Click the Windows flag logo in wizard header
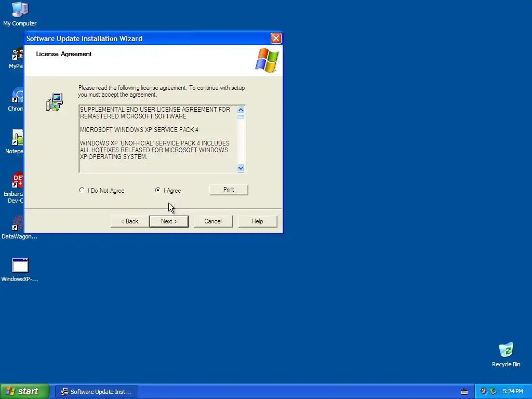 coord(267,60)
